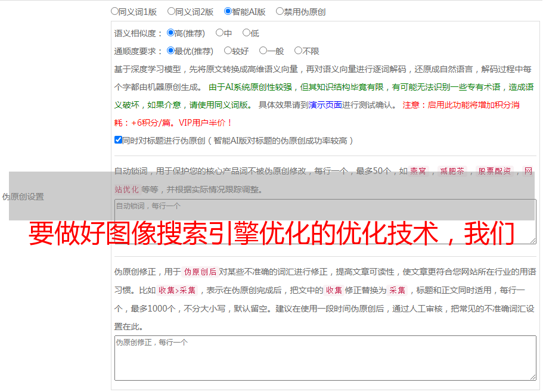Click the 通顺度要求 label
The height and width of the screenshot is (392, 543).
[138, 52]
